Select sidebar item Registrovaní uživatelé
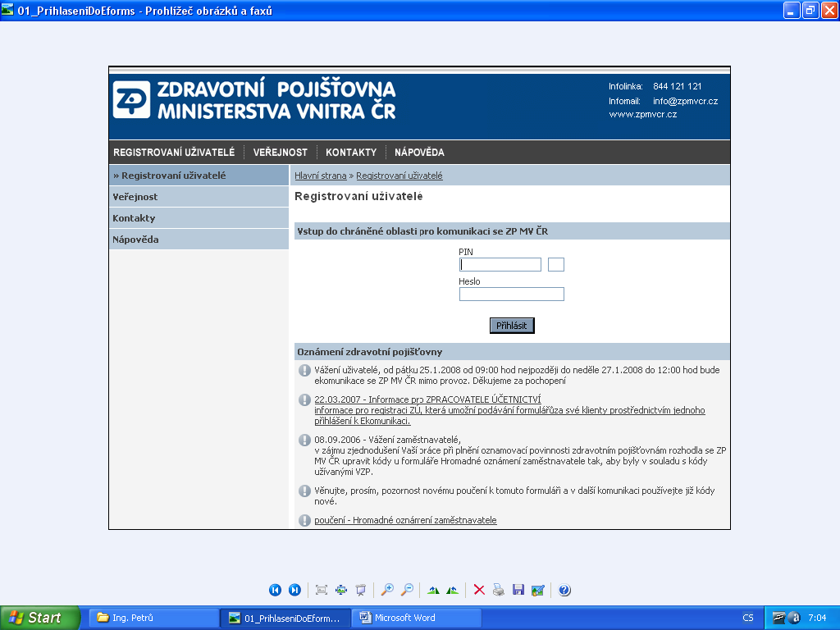The image size is (840, 630). 199,176
